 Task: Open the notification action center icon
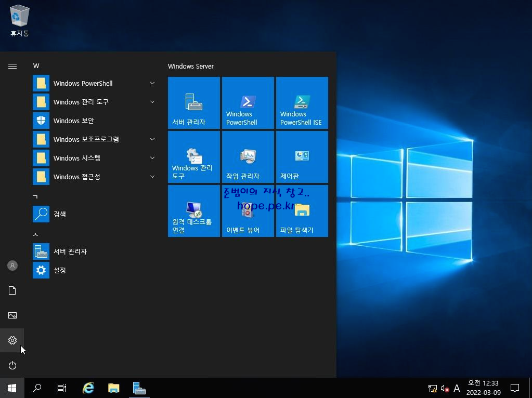pos(515,388)
